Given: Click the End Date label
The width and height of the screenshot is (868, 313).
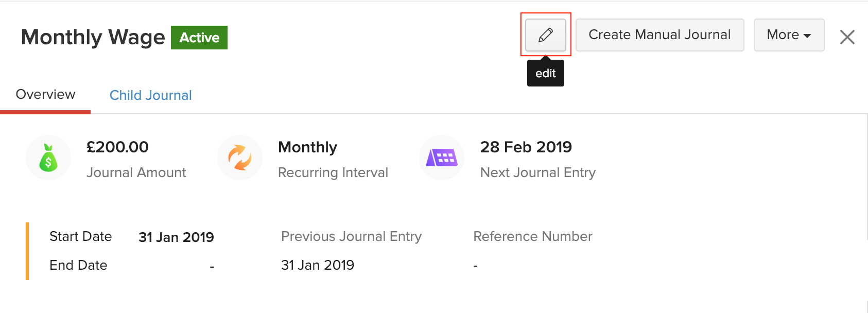Looking at the screenshot, I should click(x=78, y=265).
